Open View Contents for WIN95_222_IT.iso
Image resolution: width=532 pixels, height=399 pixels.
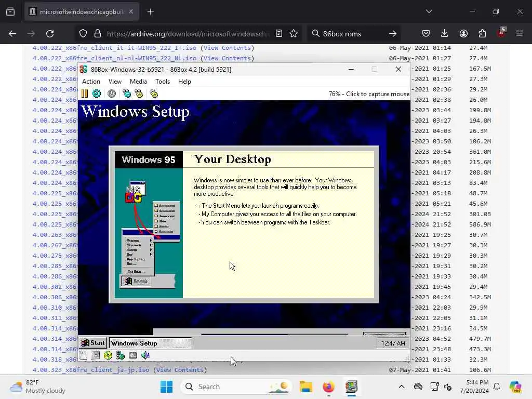[x=227, y=48]
